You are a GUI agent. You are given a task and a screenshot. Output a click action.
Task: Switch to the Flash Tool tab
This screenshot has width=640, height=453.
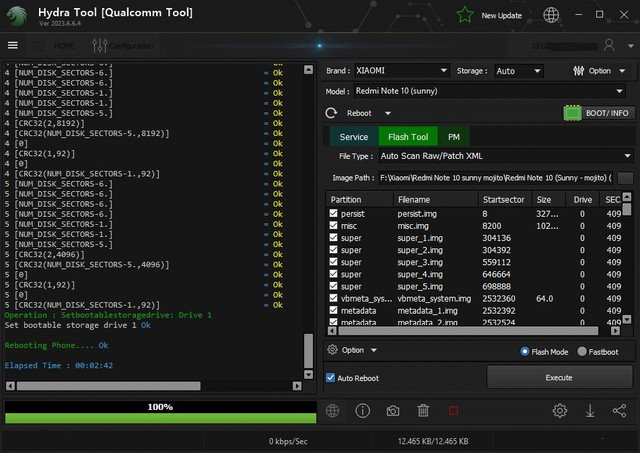pyautogui.click(x=408, y=137)
